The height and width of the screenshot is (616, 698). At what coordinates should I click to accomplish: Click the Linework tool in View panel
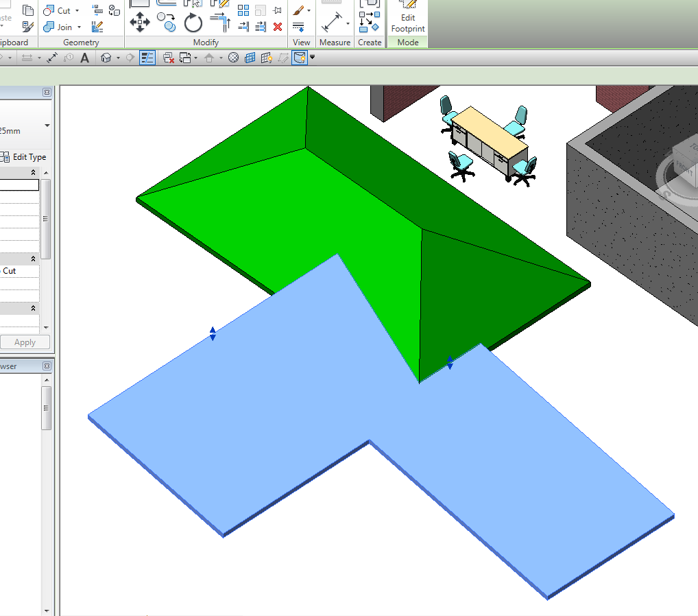pos(298,27)
